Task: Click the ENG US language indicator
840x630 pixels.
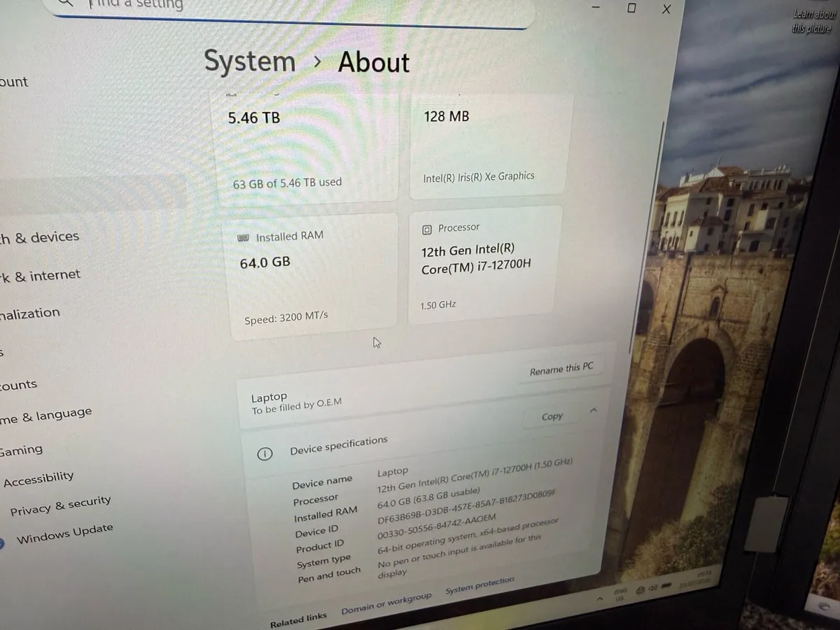Action: tap(620, 594)
